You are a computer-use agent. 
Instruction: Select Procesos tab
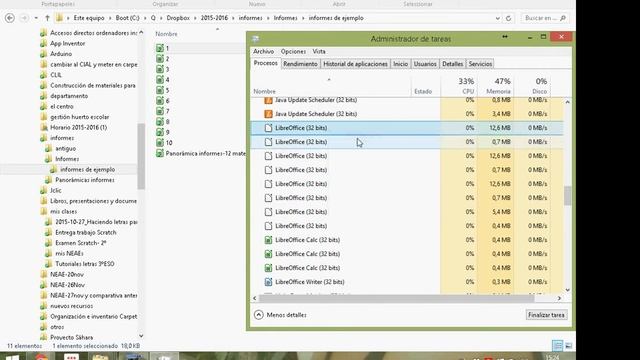tap(265, 63)
